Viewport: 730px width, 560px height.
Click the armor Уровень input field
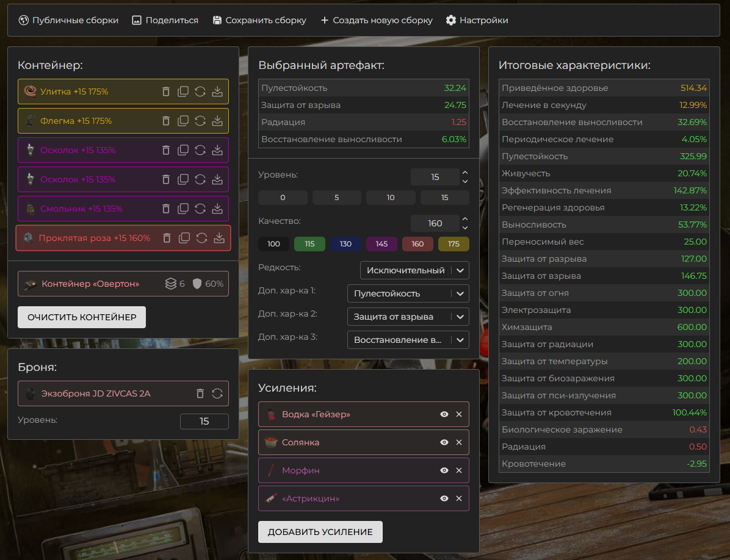(204, 422)
